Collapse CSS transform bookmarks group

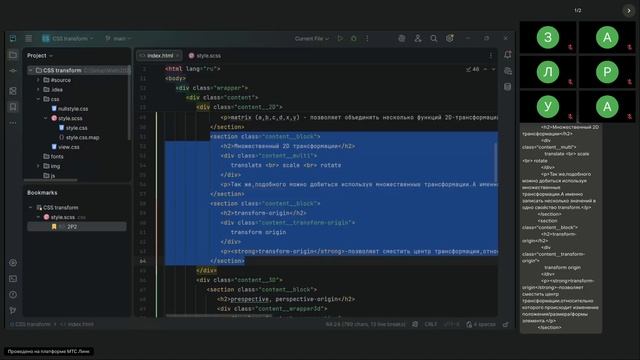(31, 208)
